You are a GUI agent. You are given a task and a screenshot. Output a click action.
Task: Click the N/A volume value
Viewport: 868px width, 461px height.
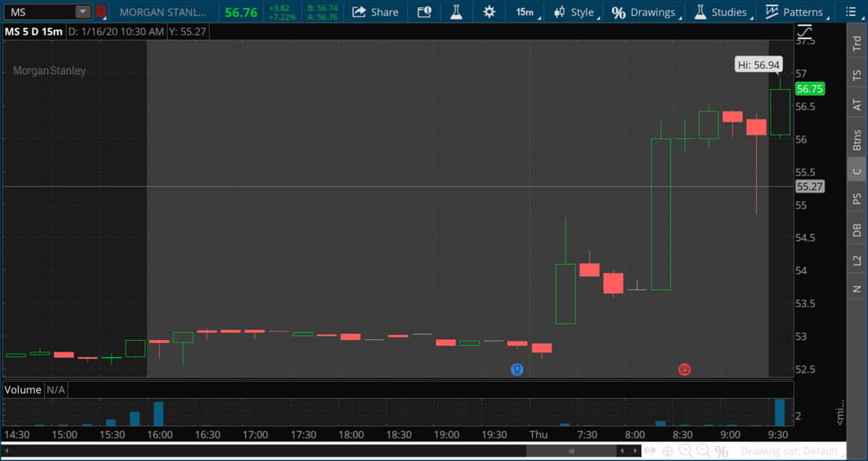click(56, 389)
